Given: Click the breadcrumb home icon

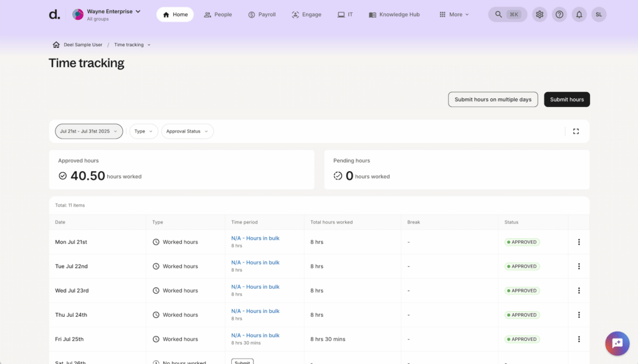Looking at the screenshot, I should coord(56,45).
